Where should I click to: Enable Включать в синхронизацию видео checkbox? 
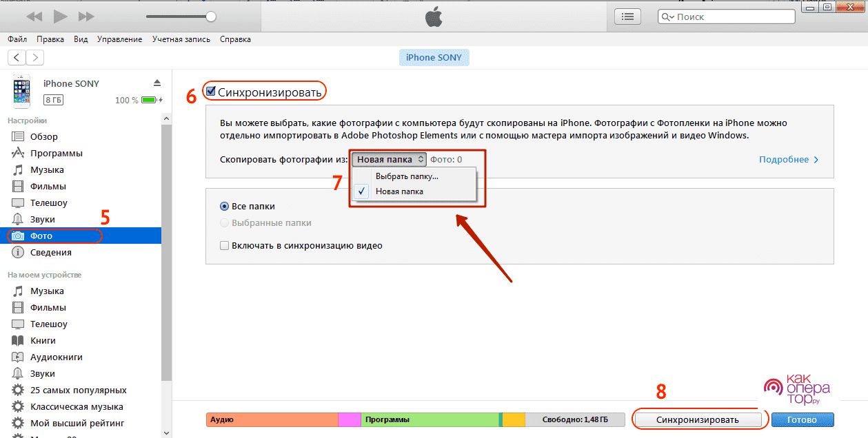click(x=224, y=245)
